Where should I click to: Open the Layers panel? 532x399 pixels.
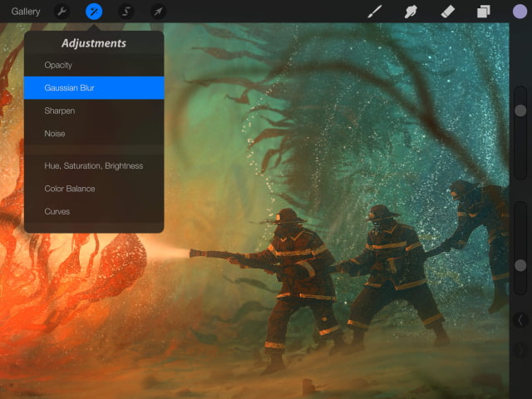pyautogui.click(x=483, y=12)
